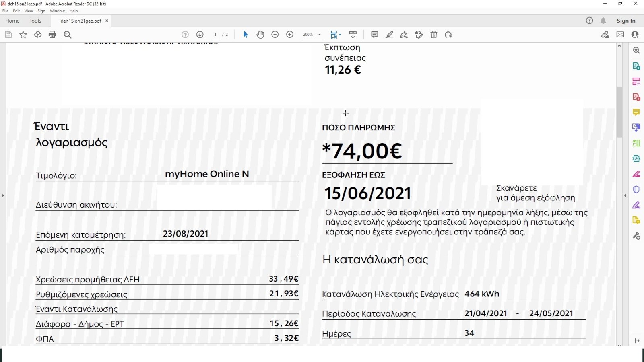This screenshot has height=362, width=644.
Task: Click the stamp tool icon
Action: click(419, 35)
